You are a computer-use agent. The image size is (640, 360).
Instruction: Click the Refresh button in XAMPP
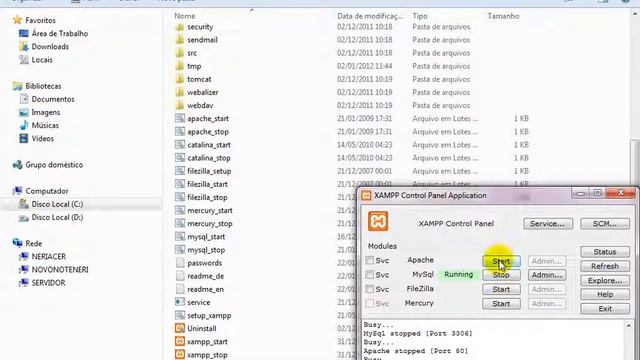[x=605, y=266]
